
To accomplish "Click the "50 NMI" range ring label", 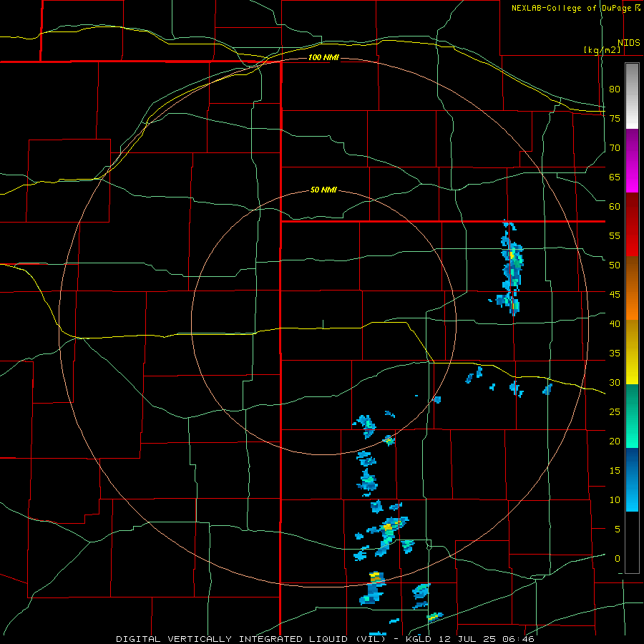I will point(323,190).
